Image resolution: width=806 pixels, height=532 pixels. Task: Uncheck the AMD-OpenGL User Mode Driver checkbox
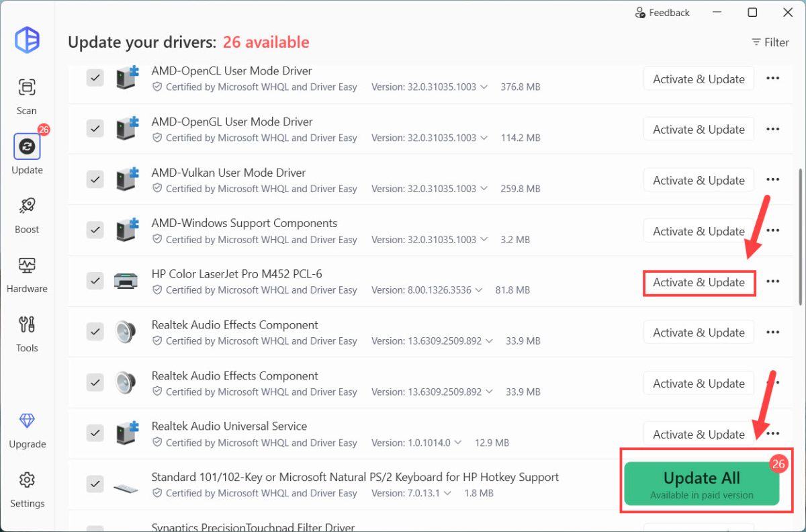click(95, 129)
